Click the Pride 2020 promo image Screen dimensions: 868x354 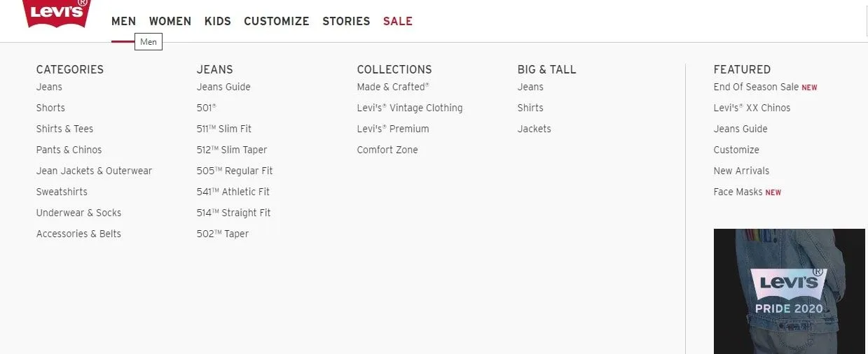[790, 291]
